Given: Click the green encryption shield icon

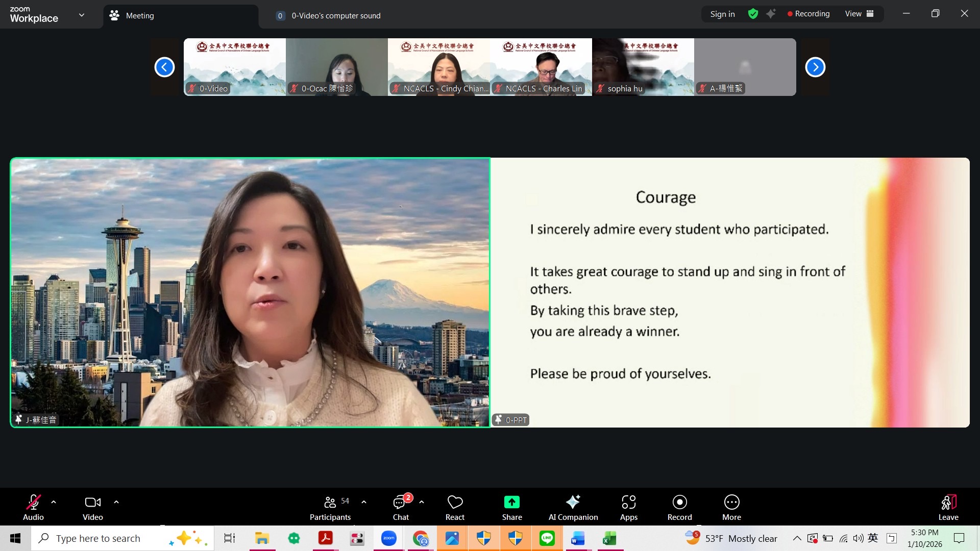Looking at the screenshot, I should (753, 14).
